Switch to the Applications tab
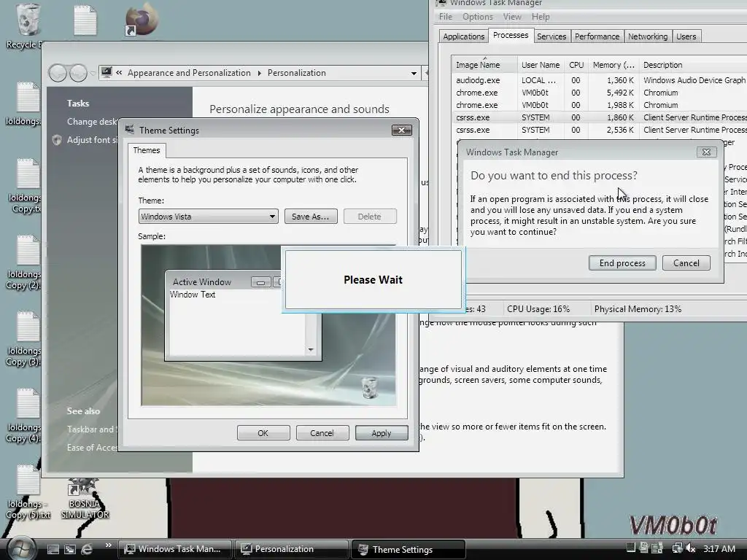The width and height of the screenshot is (747, 560). click(x=463, y=36)
